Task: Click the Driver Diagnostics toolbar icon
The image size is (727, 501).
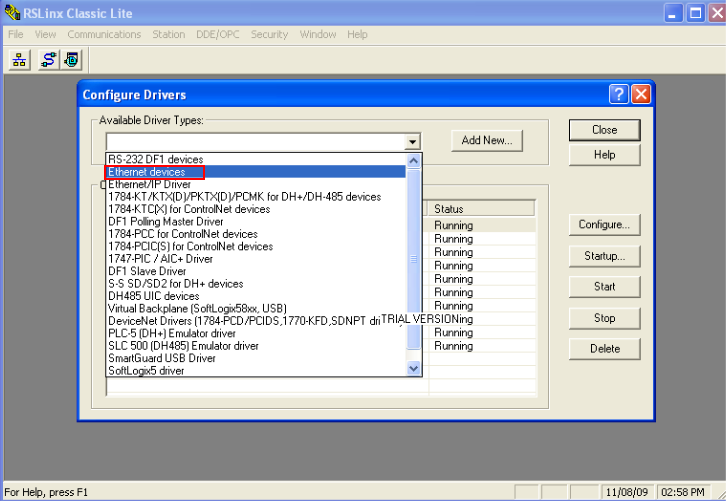Action: 71,60
